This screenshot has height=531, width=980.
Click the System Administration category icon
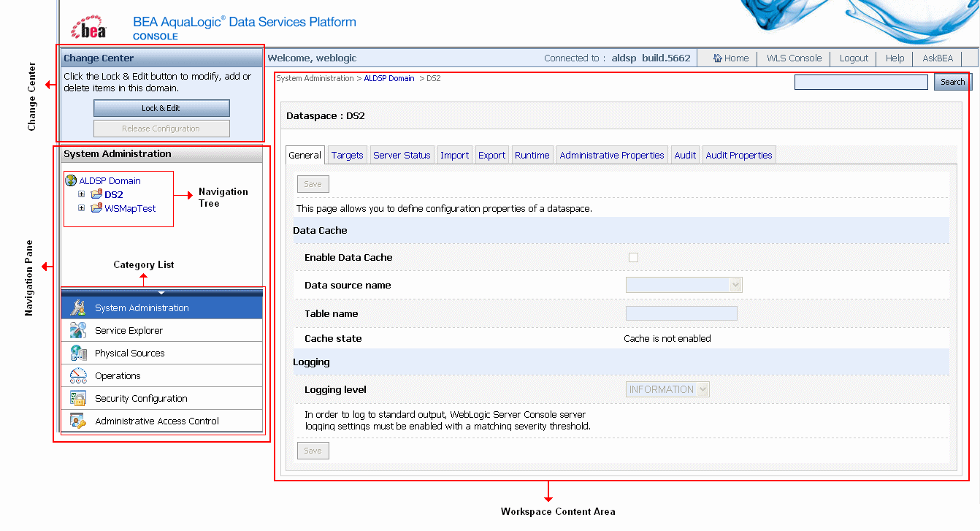pos(78,308)
